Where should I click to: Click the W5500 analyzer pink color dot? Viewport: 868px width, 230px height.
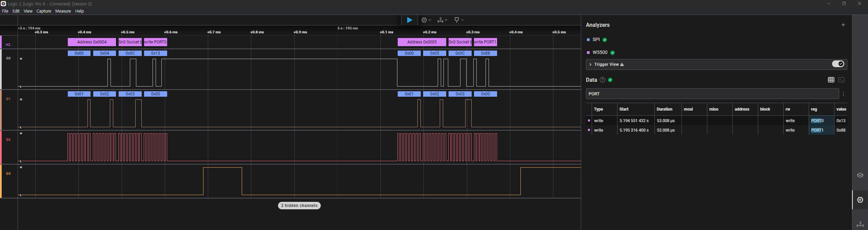(x=588, y=53)
